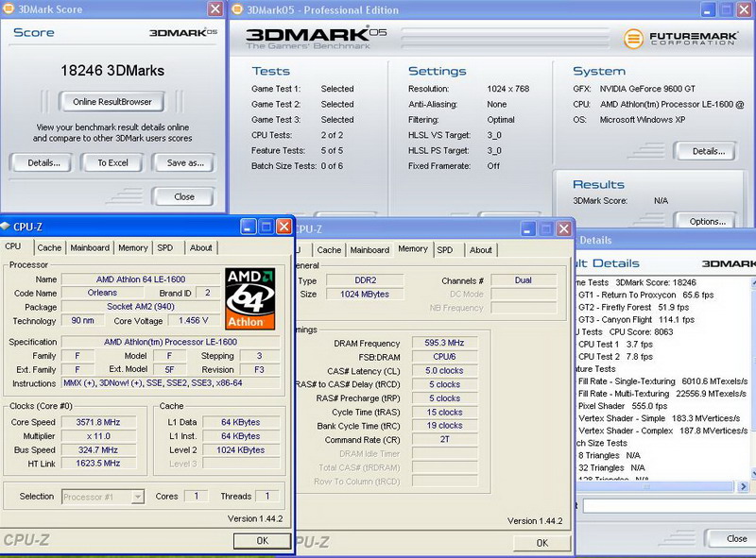Click the Multiplier value x 11.0

click(98, 436)
